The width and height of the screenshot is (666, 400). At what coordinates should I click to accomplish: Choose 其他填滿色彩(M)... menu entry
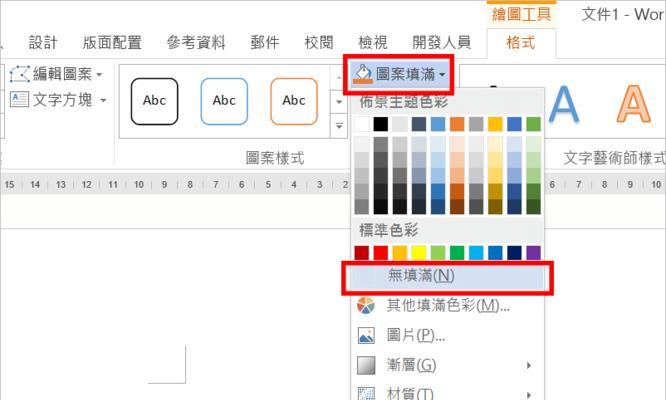pyautogui.click(x=447, y=305)
